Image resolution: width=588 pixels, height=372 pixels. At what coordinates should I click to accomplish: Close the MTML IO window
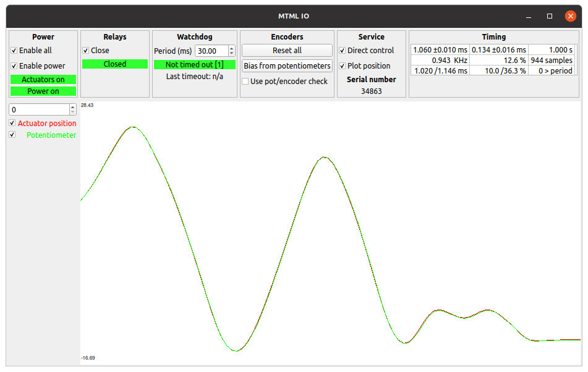pyautogui.click(x=570, y=16)
